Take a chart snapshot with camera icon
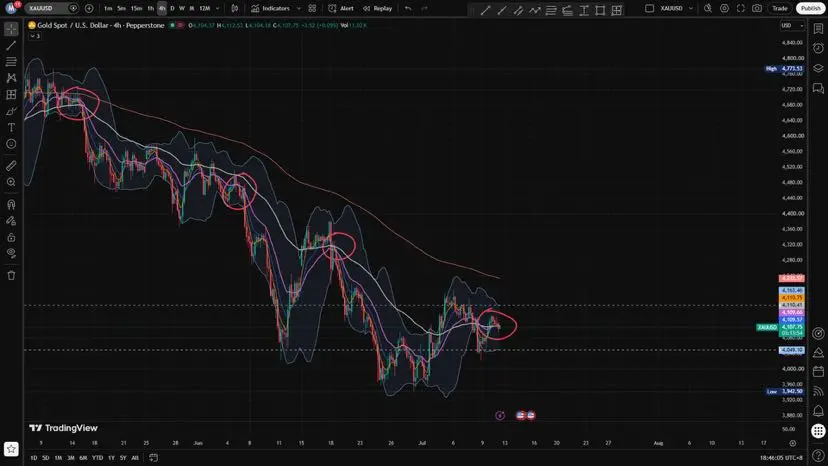The image size is (828, 466). click(757, 8)
